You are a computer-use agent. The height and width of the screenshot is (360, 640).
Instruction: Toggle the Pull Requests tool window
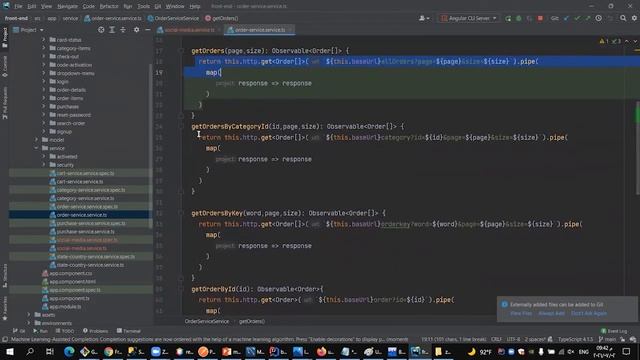tap(4, 103)
